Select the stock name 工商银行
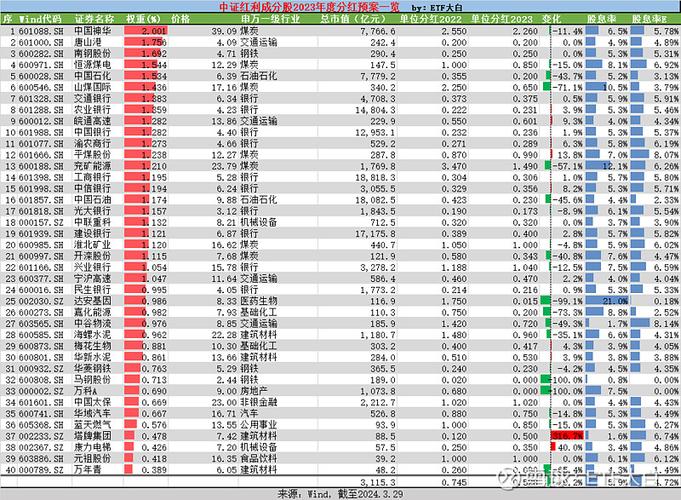The height and width of the screenshot is (500, 681). (93, 177)
